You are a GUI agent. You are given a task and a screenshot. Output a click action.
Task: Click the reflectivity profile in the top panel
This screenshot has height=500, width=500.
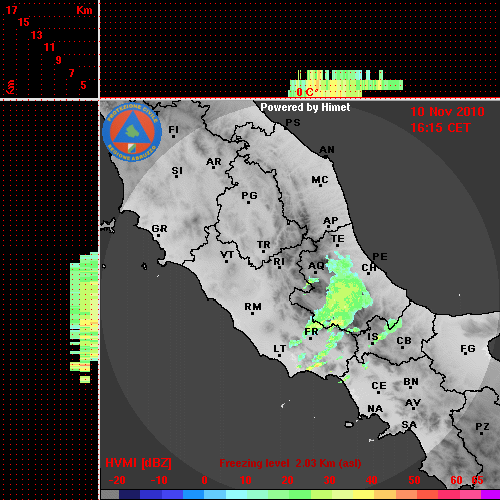(346, 83)
